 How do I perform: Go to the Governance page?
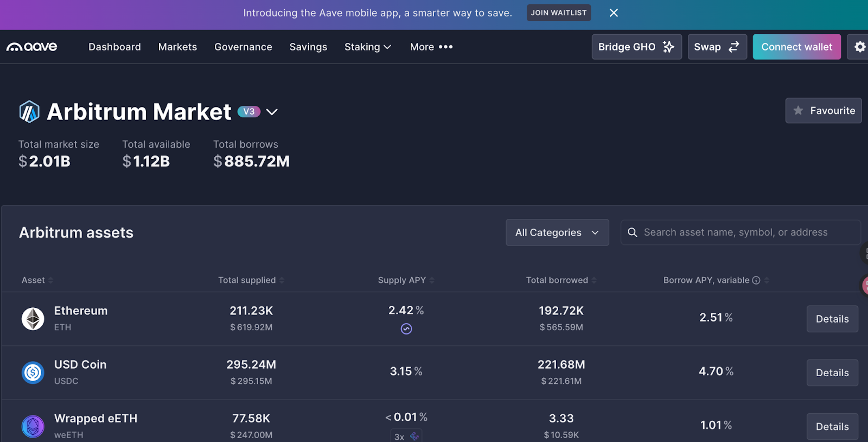tap(243, 47)
